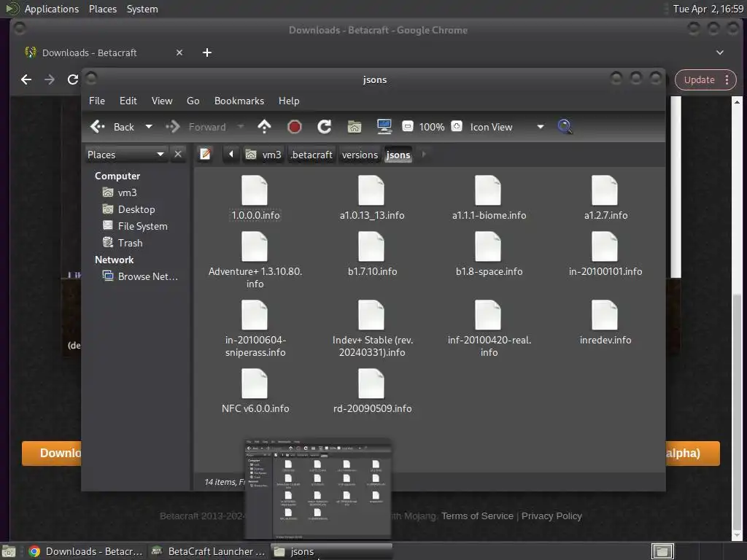Click the jsons window preview thumbnail
Screen dimensions: 747x560
[x=318, y=489]
